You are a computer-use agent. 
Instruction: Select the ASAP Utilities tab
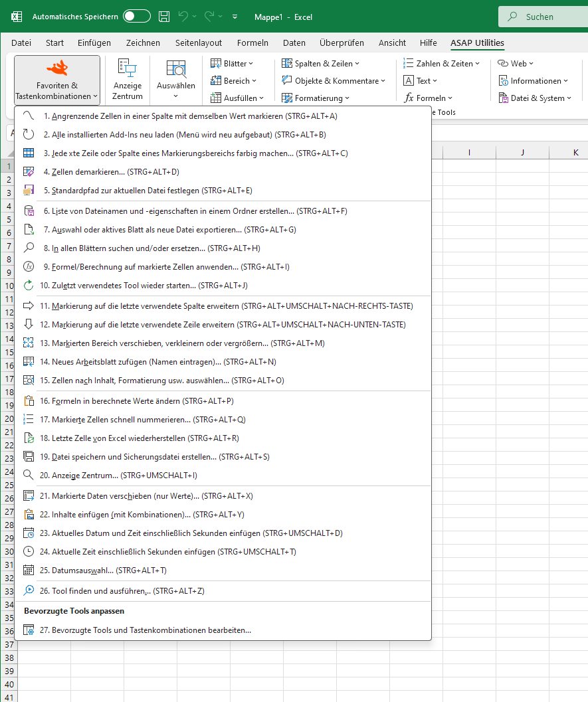tap(477, 43)
